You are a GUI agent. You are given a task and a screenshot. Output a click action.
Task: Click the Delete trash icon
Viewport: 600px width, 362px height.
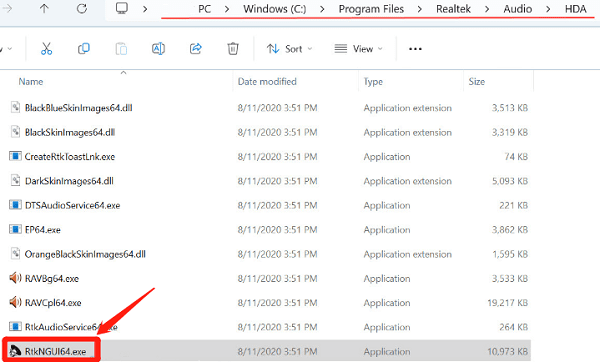(x=233, y=49)
